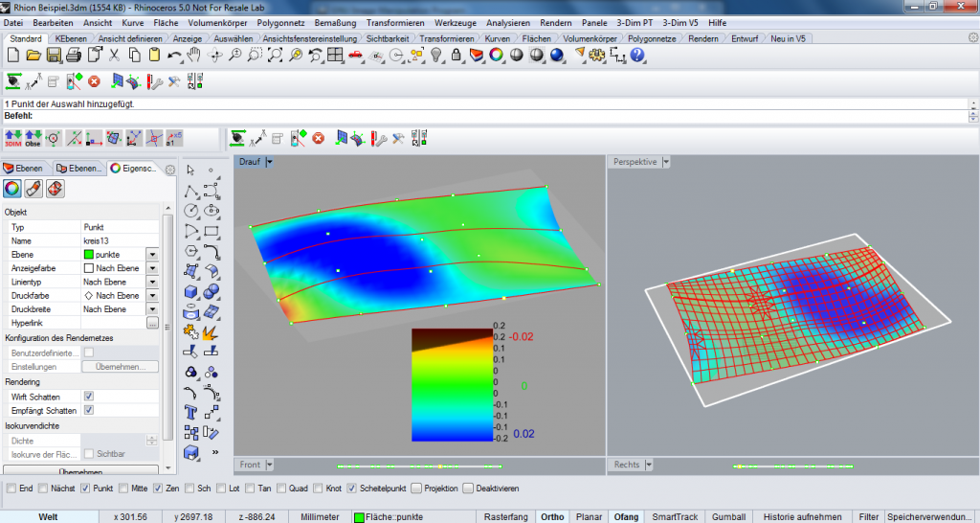
Task: Click the color wheel layer icon in toolbar
Action: [497, 56]
